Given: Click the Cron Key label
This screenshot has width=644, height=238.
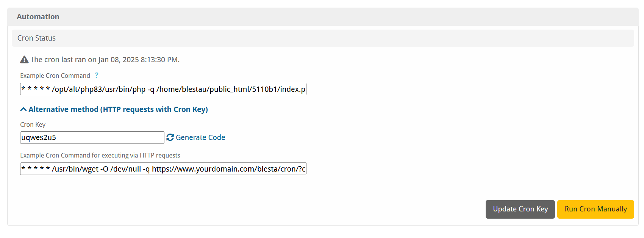Looking at the screenshot, I should pos(33,125).
